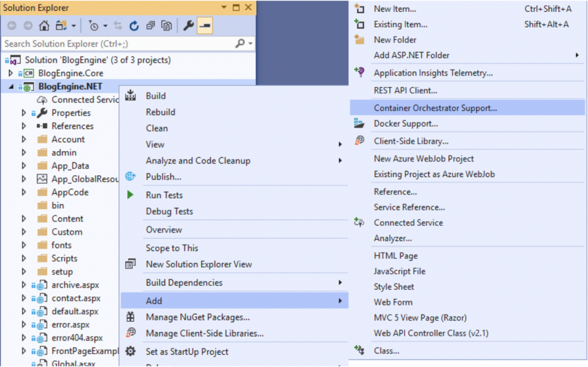The width and height of the screenshot is (588, 367).
Task: Collapse the BlogEngine.NET project node
Action: [11, 87]
